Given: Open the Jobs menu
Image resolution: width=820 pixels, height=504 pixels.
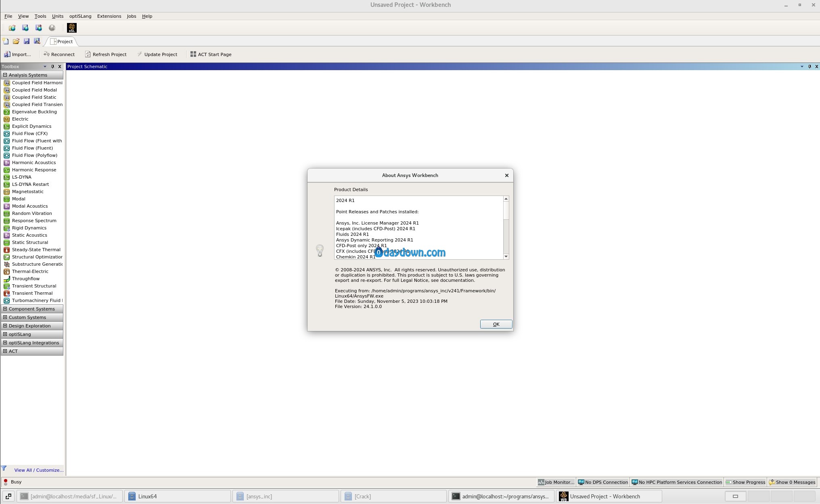Looking at the screenshot, I should point(132,16).
